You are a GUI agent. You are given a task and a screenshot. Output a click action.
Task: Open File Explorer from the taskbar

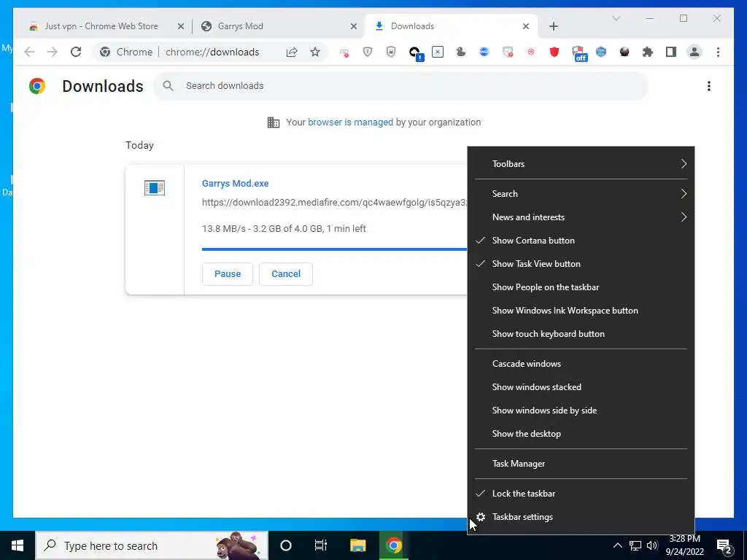coord(357,545)
